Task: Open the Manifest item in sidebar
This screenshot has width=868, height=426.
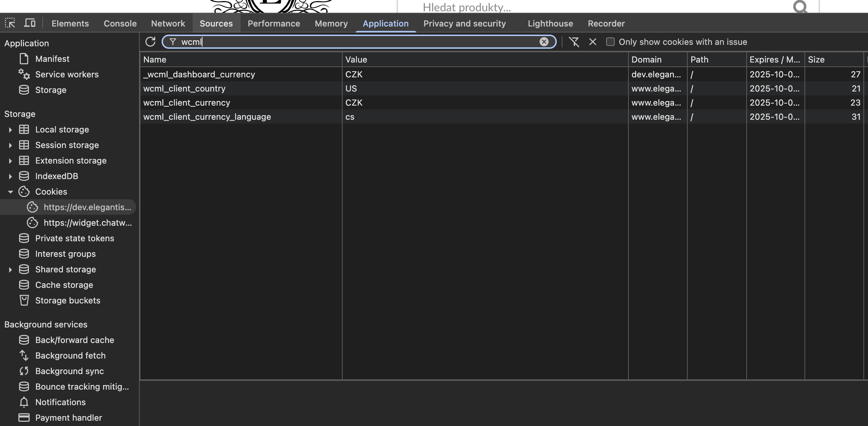Action: (52, 59)
